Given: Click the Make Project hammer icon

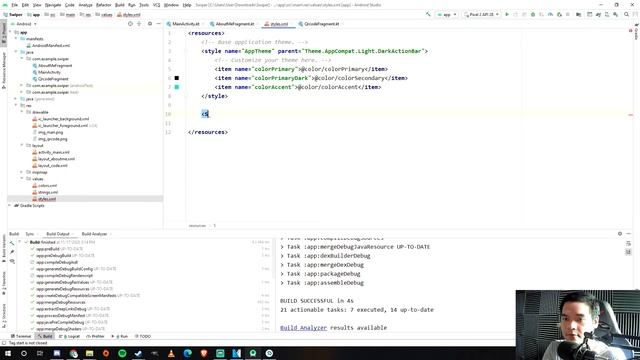Looking at the screenshot, I should (428, 15).
